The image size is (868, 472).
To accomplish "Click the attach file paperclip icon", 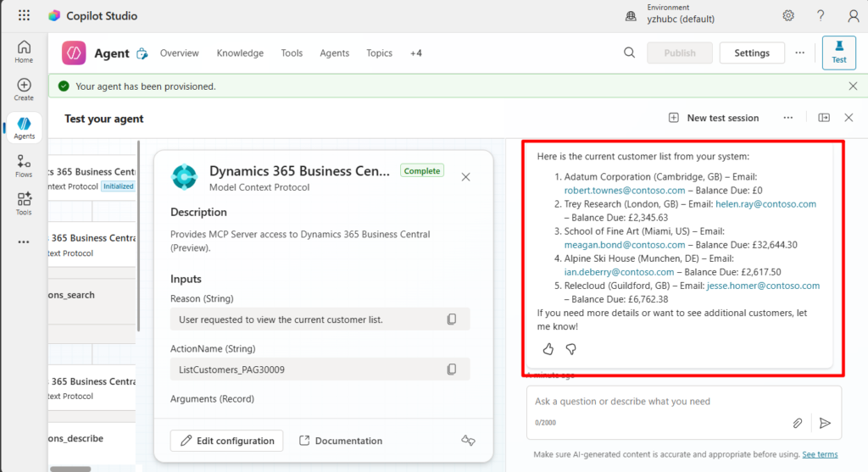I will pyautogui.click(x=798, y=423).
